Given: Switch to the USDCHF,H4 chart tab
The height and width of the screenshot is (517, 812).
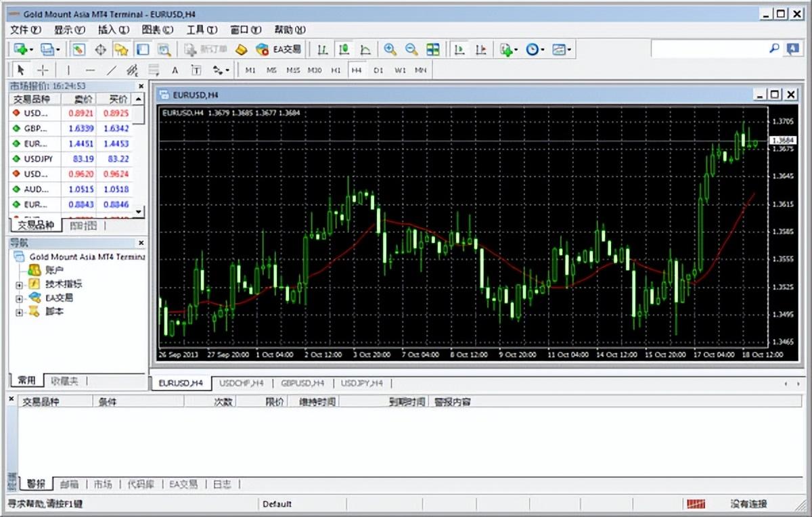Looking at the screenshot, I should (242, 383).
